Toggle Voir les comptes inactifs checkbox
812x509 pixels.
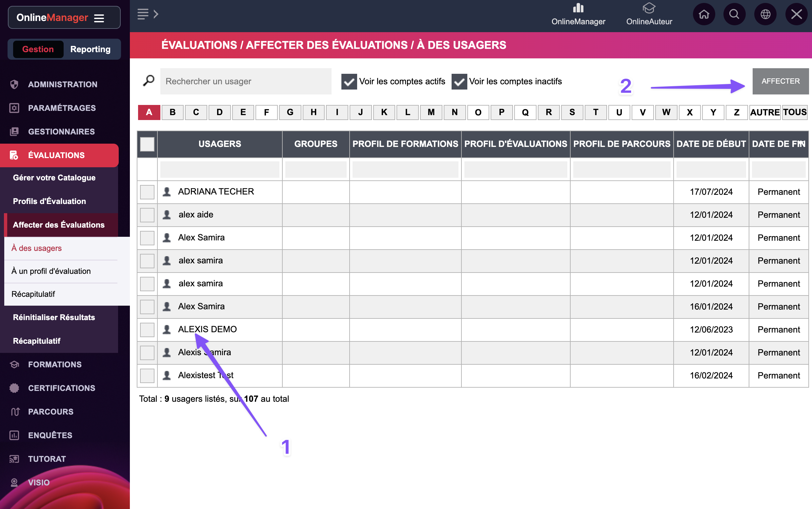[x=459, y=81]
